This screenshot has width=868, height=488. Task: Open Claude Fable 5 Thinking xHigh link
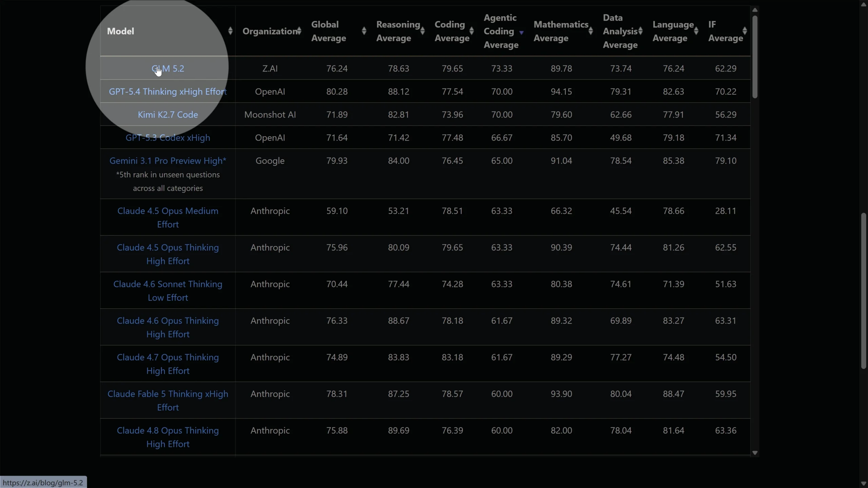tap(168, 401)
